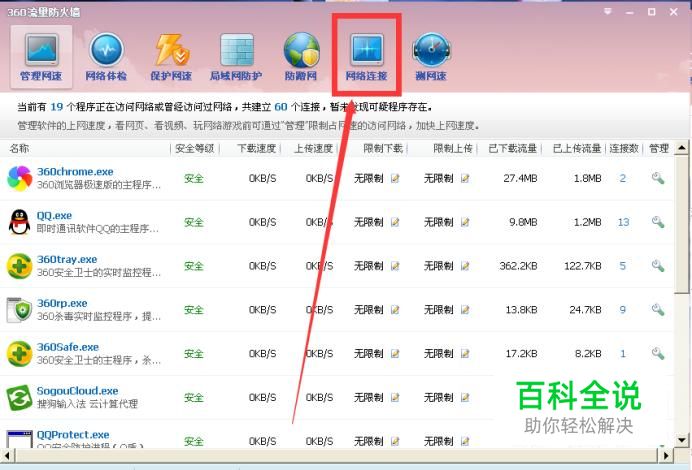The image size is (692, 470).
Task: Open the 360tray.exe process link
Action: click(67, 259)
